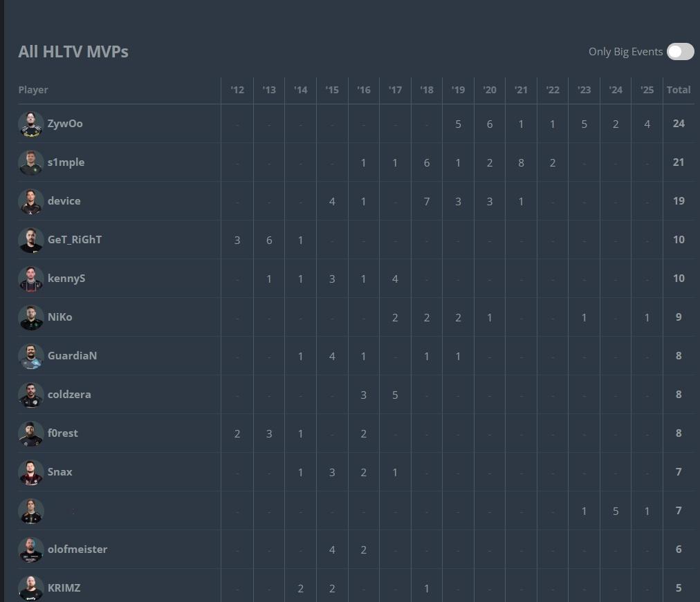Click kennyS's '17 value of 4

(x=395, y=279)
